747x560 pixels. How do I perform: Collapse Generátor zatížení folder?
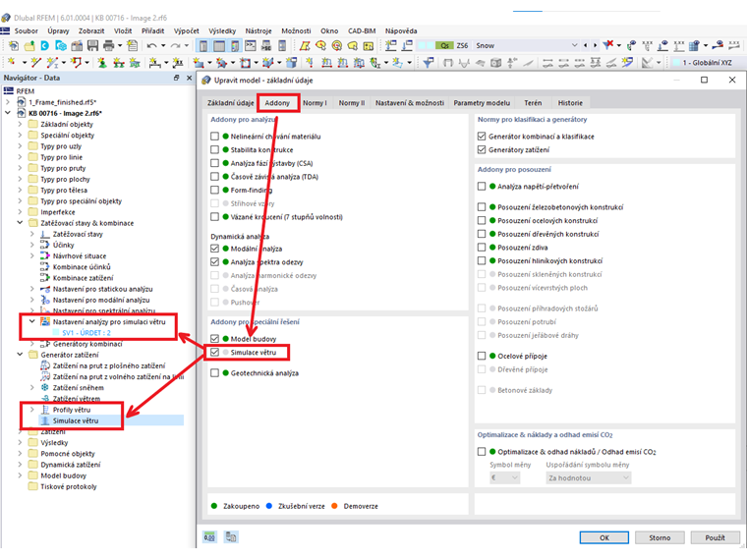click(x=20, y=355)
